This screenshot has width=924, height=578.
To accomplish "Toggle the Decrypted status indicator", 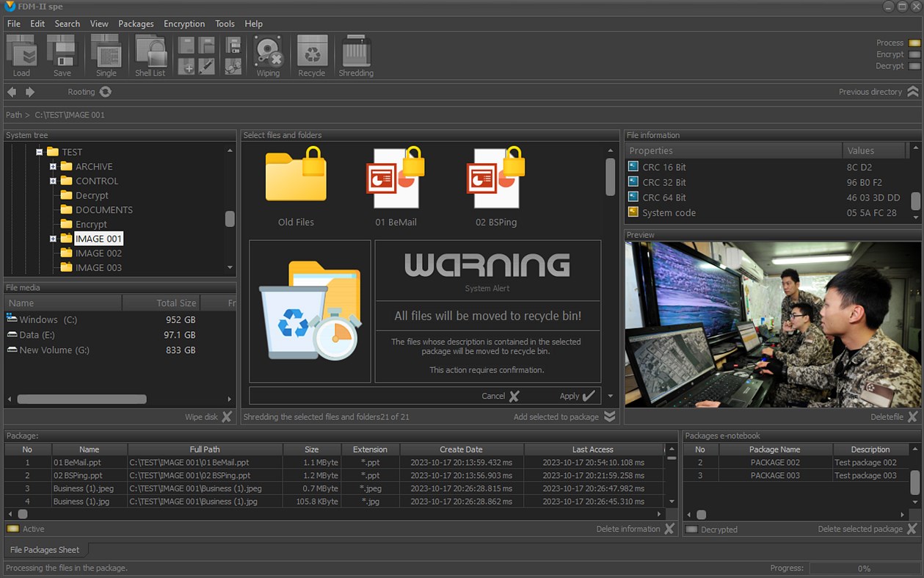I will pyautogui.click(x=691, y=530).
